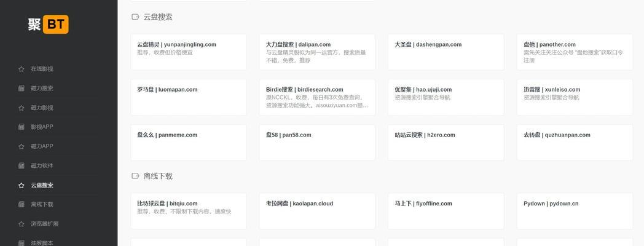Click tag icon next to 离线下载 heading
This screenshot has width=644, height=246.
coord(135,176)
